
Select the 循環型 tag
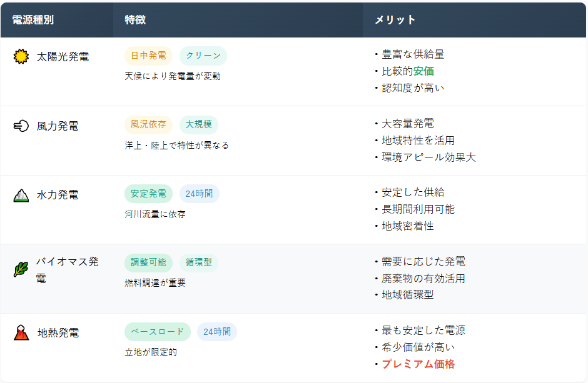point(198,262)
